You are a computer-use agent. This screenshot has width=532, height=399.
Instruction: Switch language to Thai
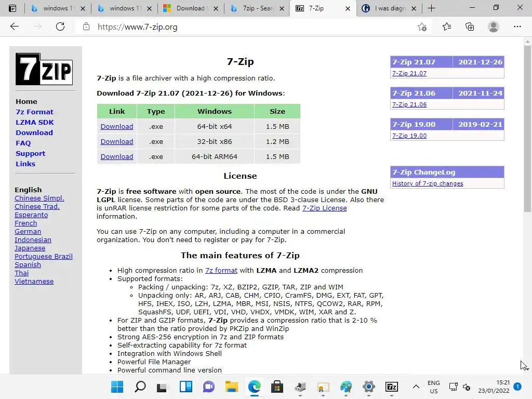(x=22, y=273)
